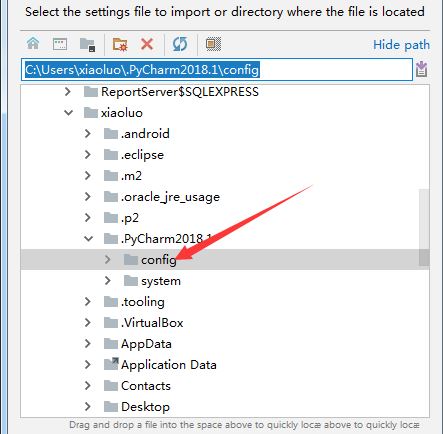Image resolution: width=443 pixels, height=434 pixels.
Task: Refresh the file tree with sync icon
Action: click(180, 44)
